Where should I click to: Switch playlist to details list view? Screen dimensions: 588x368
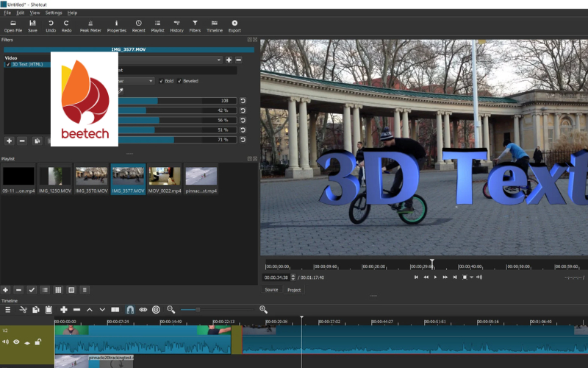click(45, 290)
